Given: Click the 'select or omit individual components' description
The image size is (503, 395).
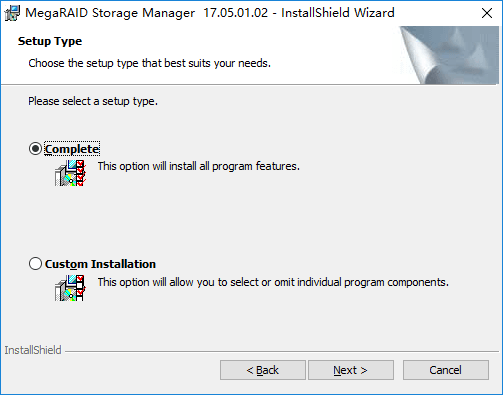Looking at the screenshot, I should (273, 282).
